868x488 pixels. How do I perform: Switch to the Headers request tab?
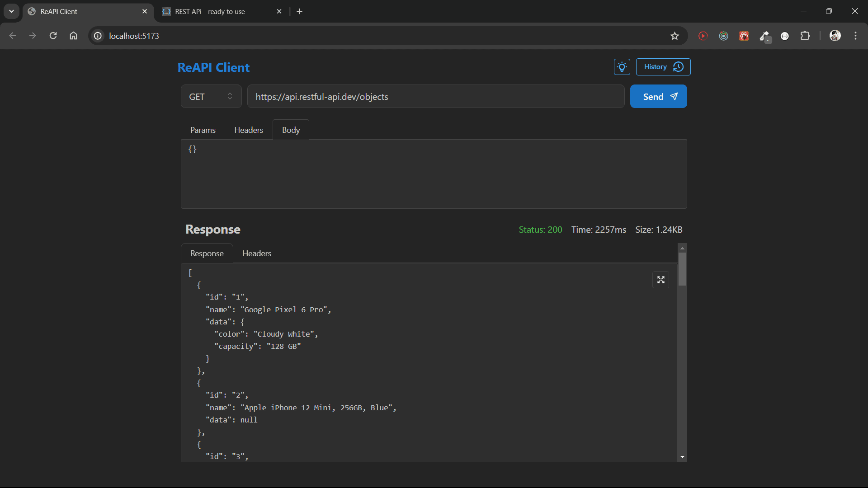248,130
